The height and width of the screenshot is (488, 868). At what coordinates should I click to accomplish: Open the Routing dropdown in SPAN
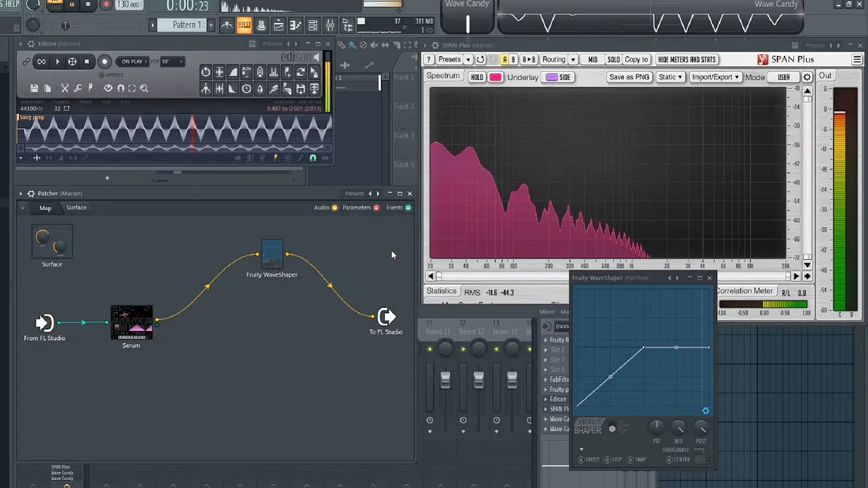coord(559,60)
